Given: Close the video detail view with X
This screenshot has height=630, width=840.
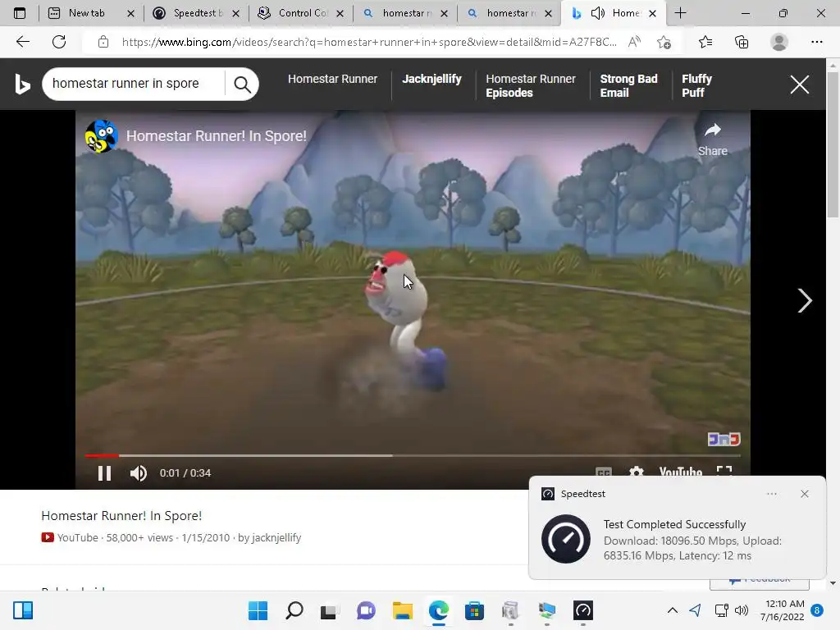Looking at the screenshot, I should point(799,84).
